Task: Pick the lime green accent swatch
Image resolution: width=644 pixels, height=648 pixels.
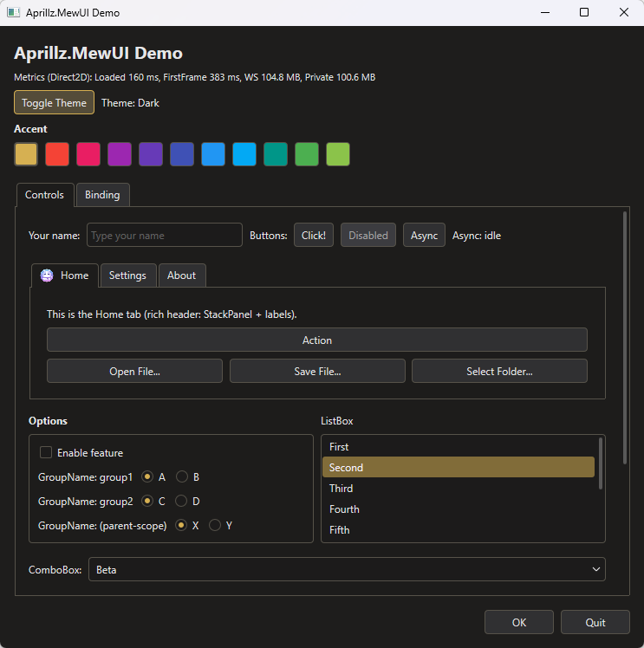Action: (x=338, y=154)
